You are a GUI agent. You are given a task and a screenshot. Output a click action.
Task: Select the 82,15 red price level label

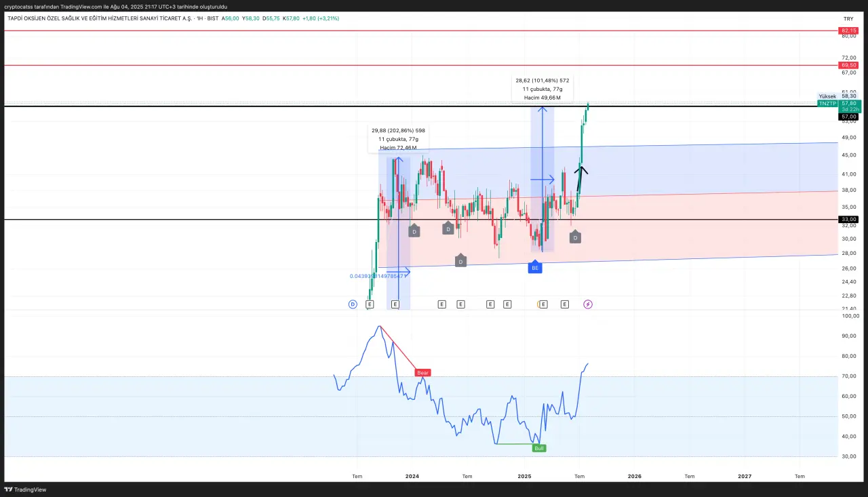tap(848, 31)
